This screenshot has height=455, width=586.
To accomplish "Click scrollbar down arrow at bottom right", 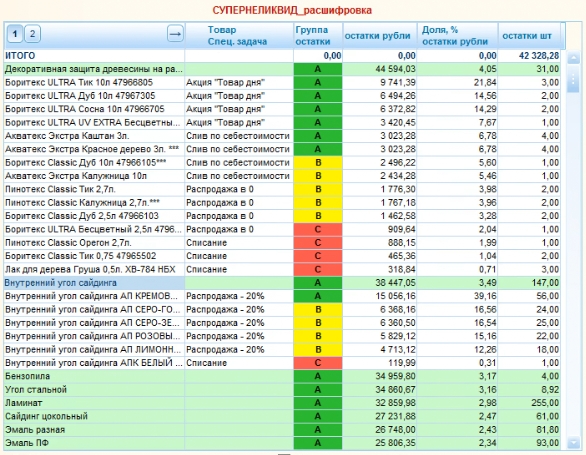I will 573,442.
